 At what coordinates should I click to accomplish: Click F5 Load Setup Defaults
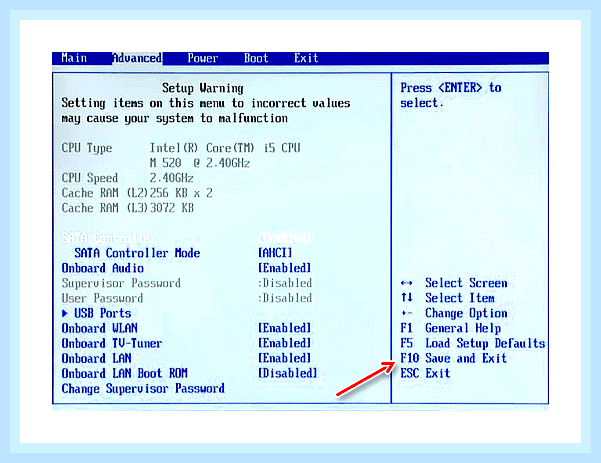point(473,343)
